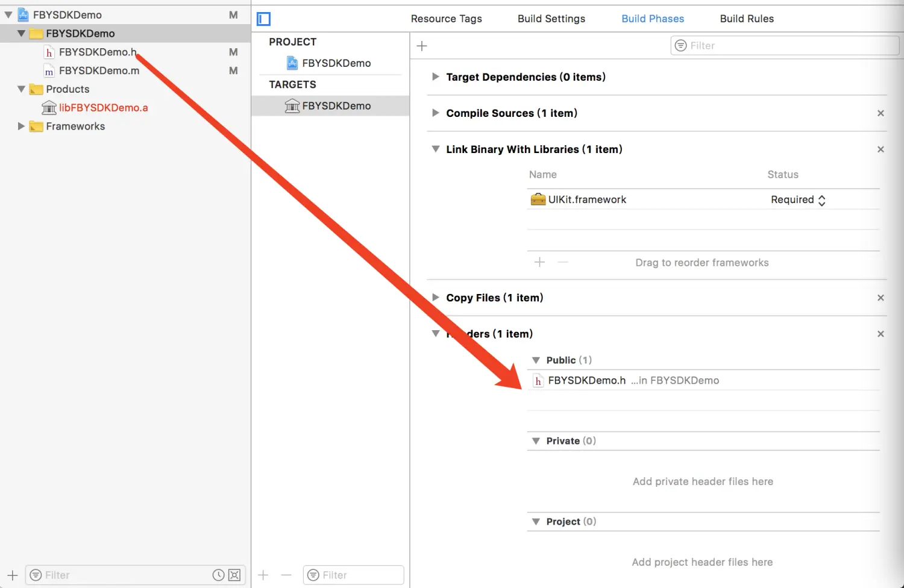Click 'Add private header files here' placeholder
904x588 pixels.
703,481
